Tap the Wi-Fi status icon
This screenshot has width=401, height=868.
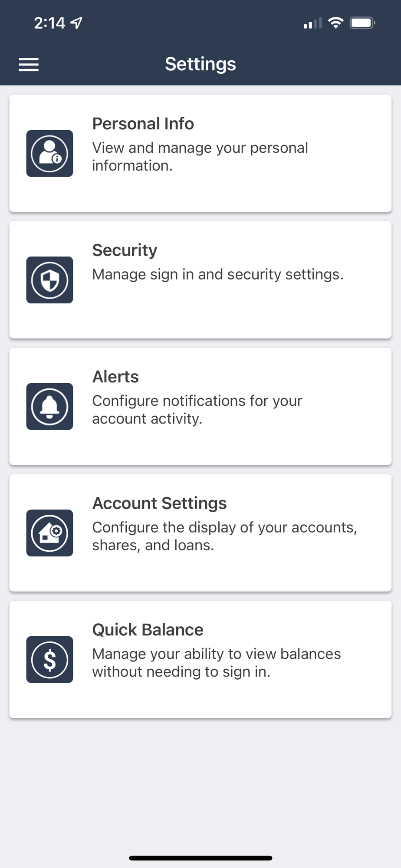335,23
